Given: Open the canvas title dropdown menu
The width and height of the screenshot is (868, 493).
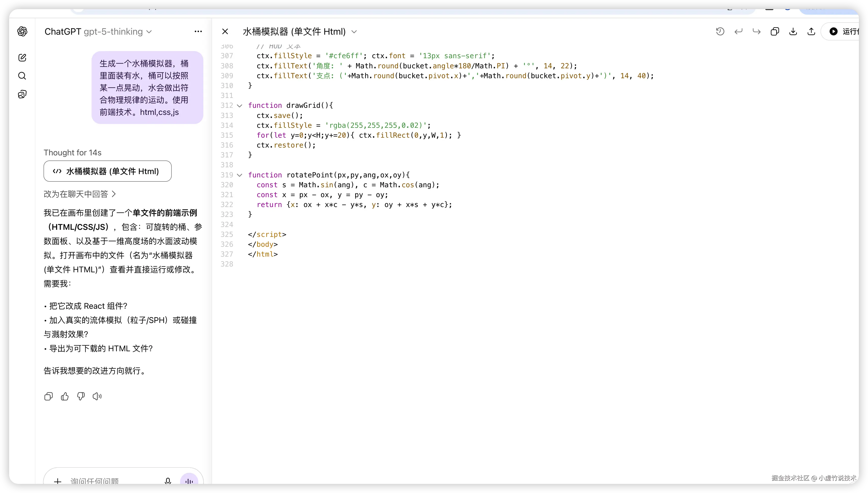Looking at the screenshot, I should tap(354, 31).
